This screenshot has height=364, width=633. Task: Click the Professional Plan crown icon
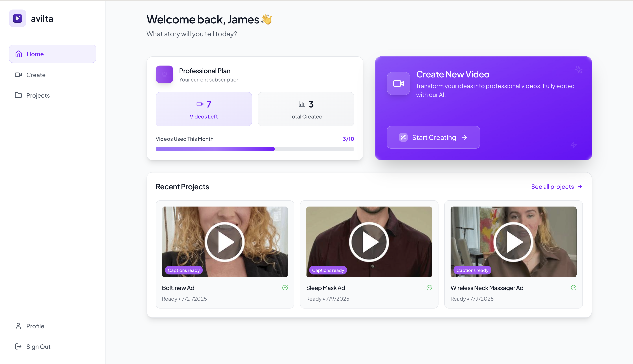pyautogui.click(x=164, y=74)
